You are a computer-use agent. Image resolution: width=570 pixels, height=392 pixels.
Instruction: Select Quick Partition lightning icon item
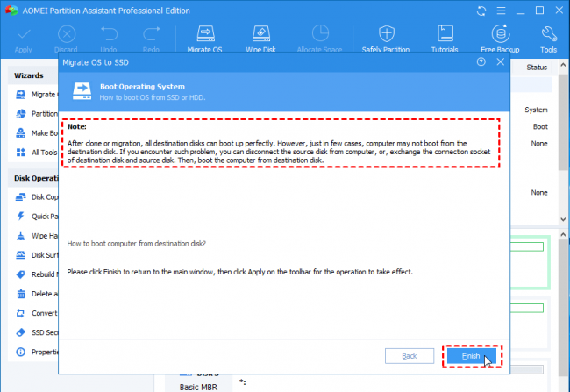(37, 217)
